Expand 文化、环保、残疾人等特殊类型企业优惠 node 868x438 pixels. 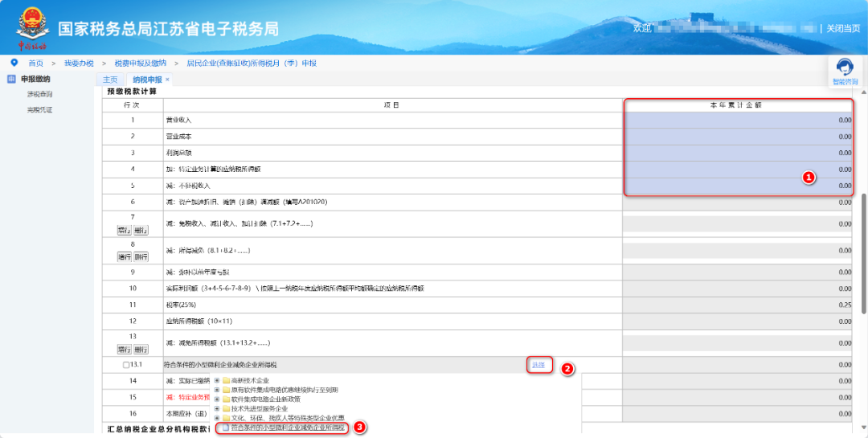point(217,419)
